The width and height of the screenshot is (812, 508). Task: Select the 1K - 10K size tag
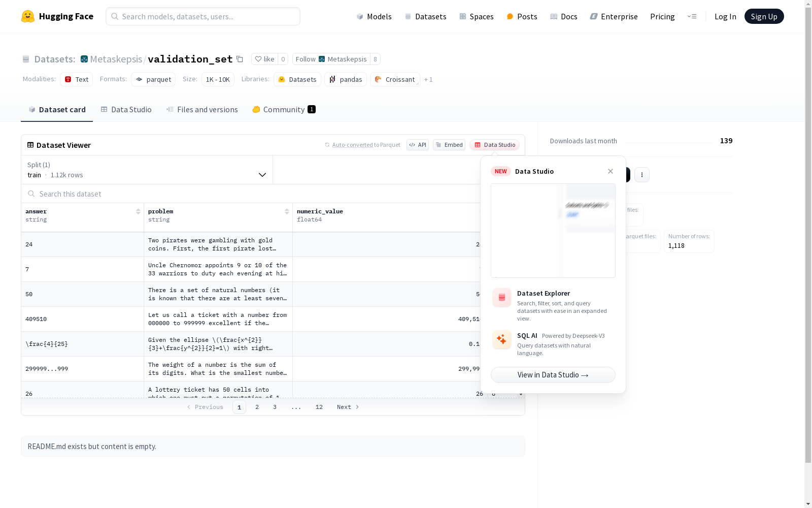coord(218,79)
